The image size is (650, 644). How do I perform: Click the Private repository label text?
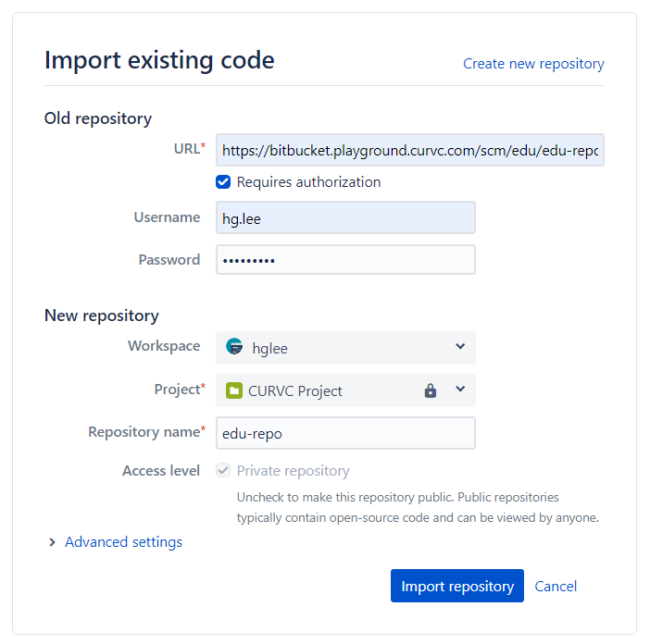click(294, 471)
